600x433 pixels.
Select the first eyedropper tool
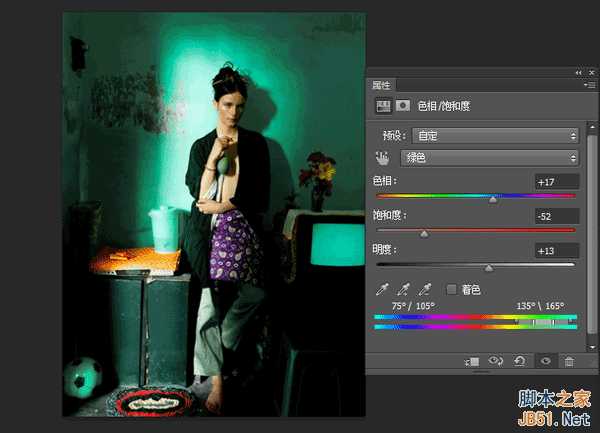[x=381, y=289]
